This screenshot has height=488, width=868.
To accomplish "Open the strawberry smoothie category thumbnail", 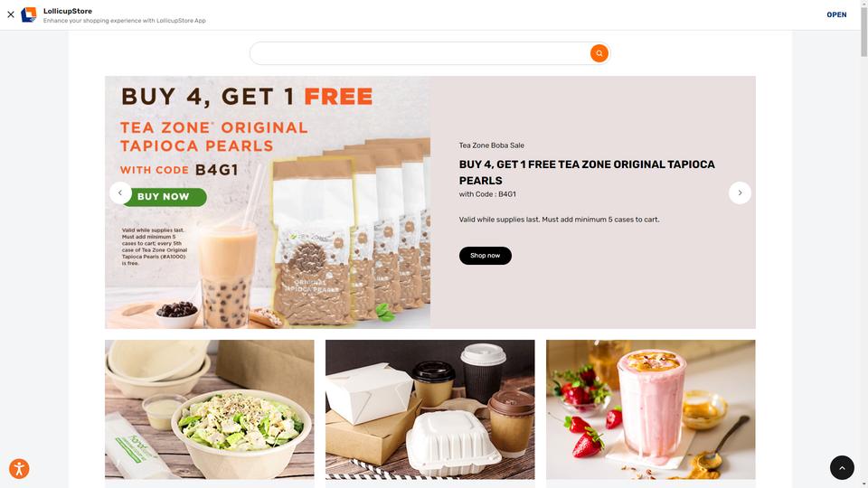I will click(650, 409).
